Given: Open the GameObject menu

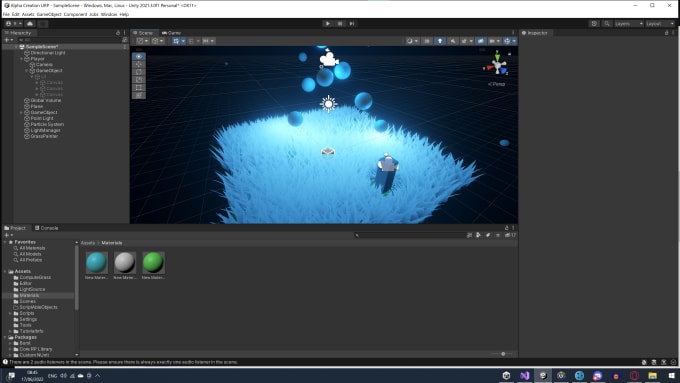Looking at the screenshot, I should tap(49, 14).
